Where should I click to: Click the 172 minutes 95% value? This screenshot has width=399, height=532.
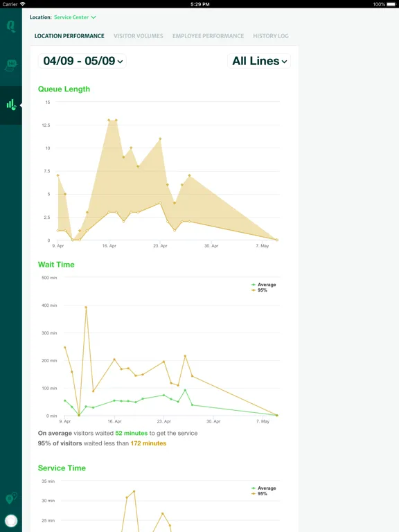pyautogui.click(x=148, y=443)
